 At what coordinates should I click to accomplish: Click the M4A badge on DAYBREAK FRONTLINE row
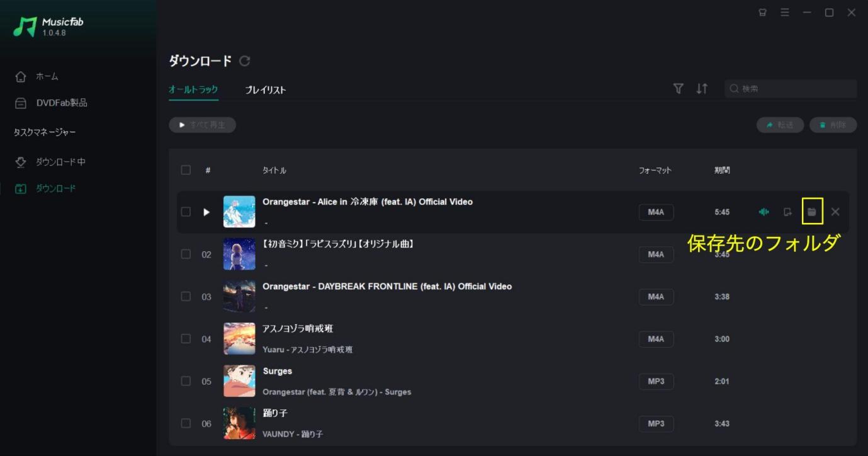pyautogui.click(x=656, y=297)
